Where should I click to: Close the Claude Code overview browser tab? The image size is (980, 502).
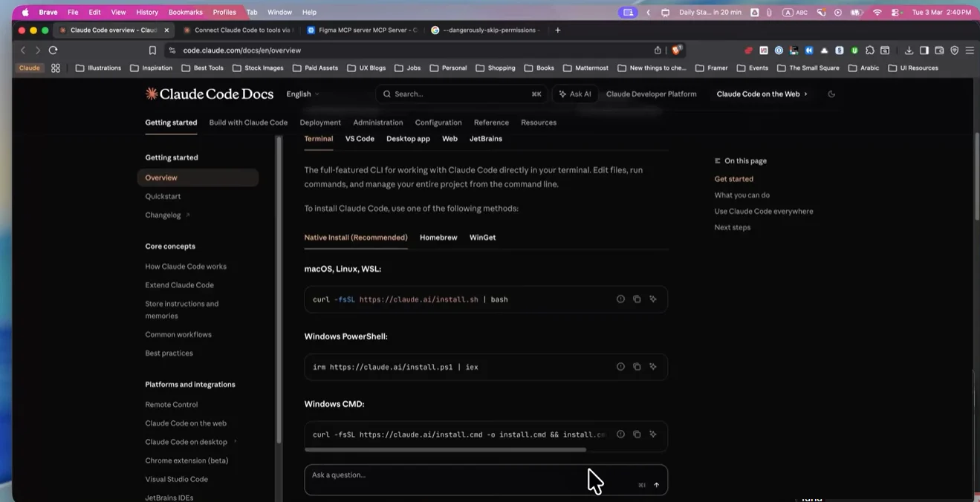click(166, 30)
